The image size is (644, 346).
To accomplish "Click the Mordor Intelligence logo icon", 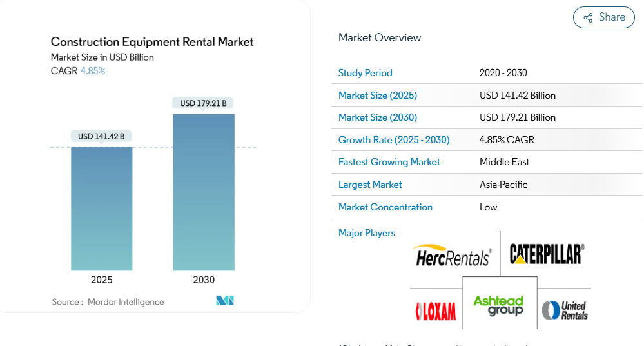I will (x=225, y=301).
